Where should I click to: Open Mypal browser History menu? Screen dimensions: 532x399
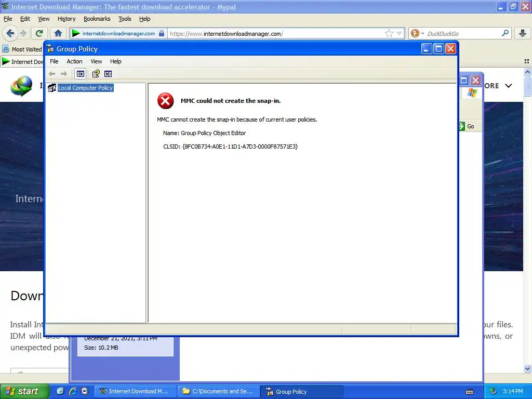pos(66,19)
